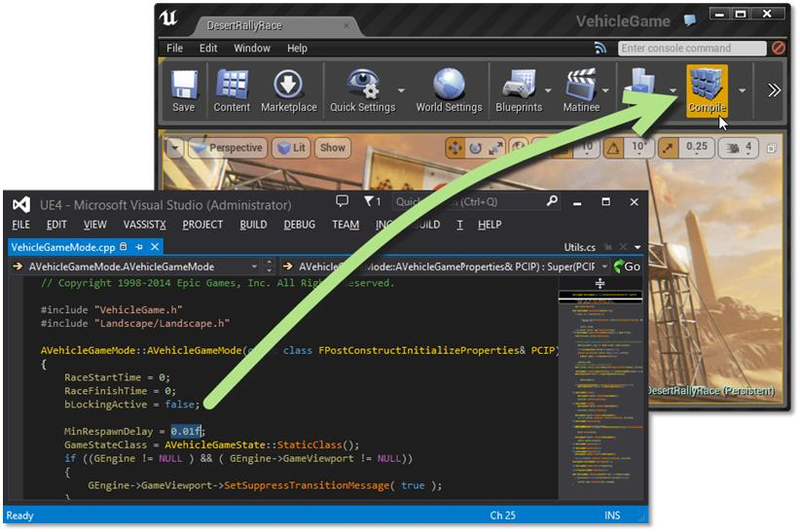Open DEBUG menu in Visual Studio
Viewport: 800px width, 532px height.
coord(300,225)
